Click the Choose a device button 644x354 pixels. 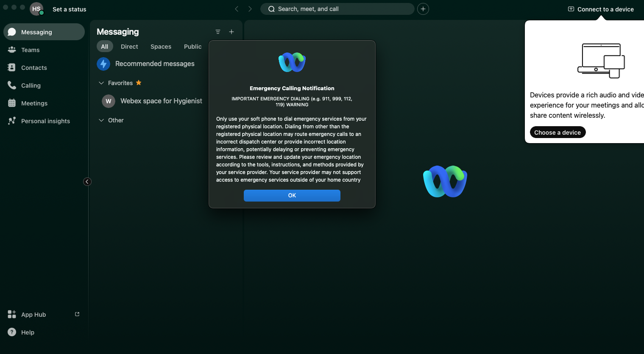(558, 133)
